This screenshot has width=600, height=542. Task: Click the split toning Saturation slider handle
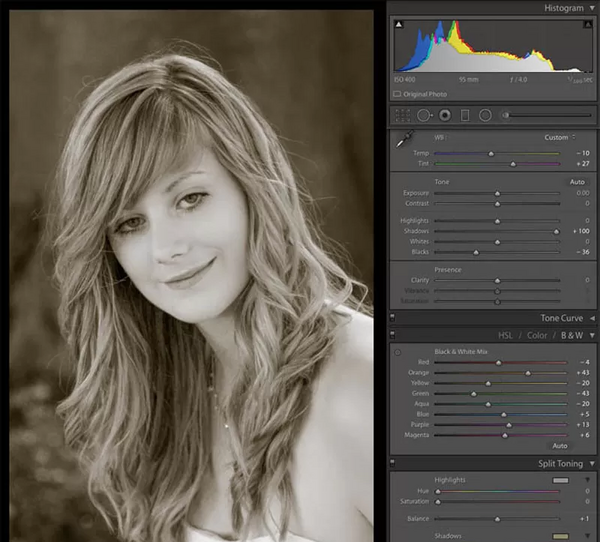438,501
